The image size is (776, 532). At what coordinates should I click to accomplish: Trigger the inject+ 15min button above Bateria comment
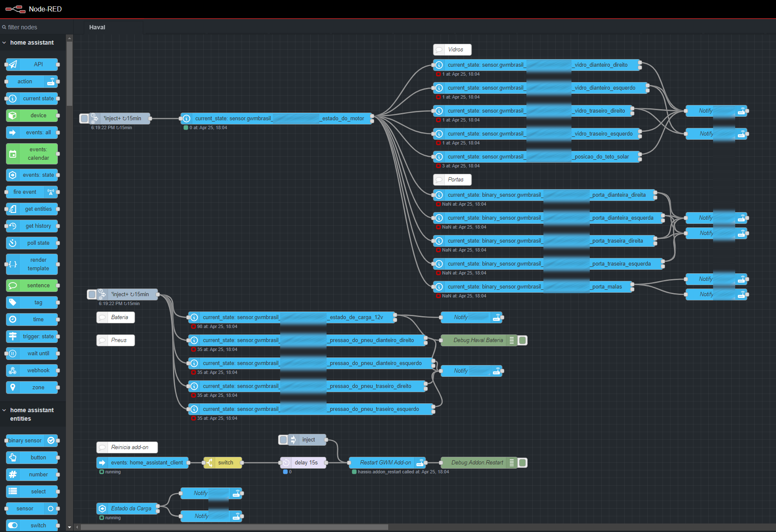(92, 294)
